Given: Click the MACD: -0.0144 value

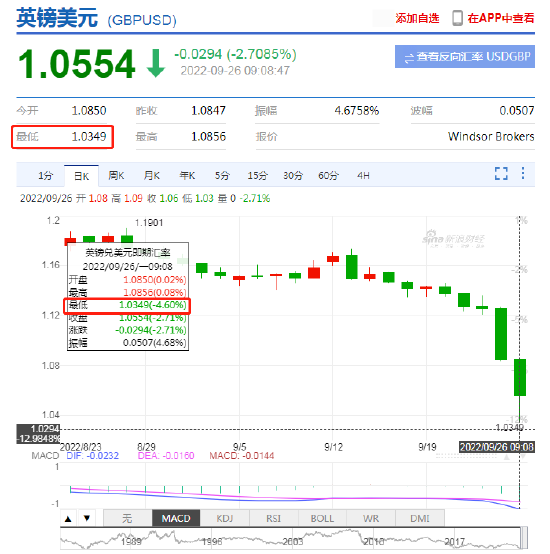Looking at the screenshot, I should tap(242, 456).
